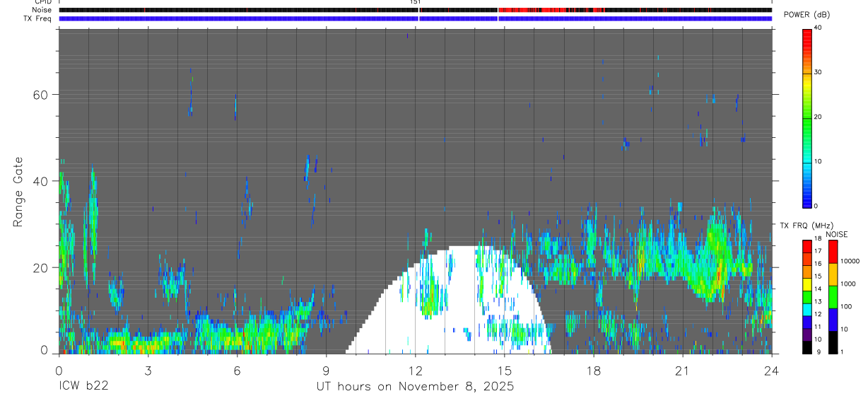Click the blue TX Freq timeline strip
Image resolution: width=868 pixels, height=401 pixels.
(x=415, y=18)
